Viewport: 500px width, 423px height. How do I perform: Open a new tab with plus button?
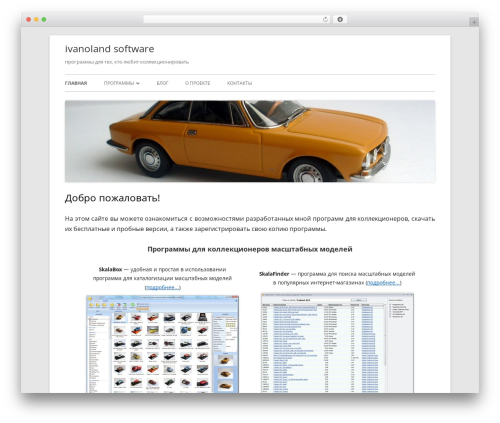coord(474,22)
